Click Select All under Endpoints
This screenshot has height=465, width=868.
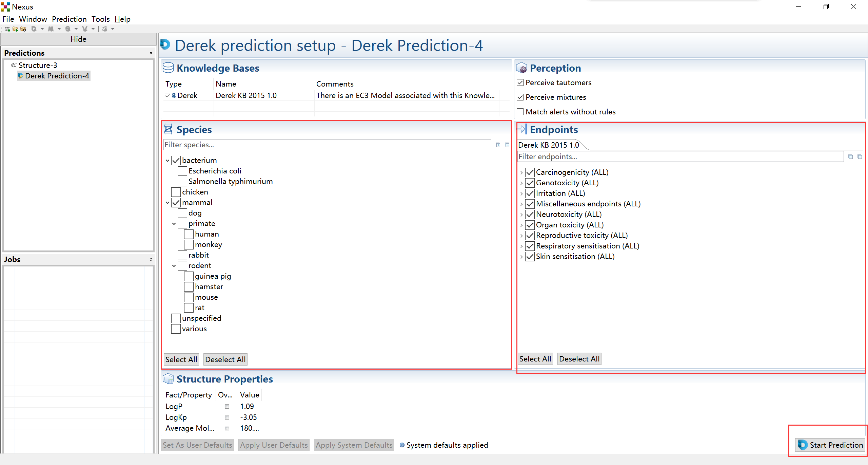[535, 359]
